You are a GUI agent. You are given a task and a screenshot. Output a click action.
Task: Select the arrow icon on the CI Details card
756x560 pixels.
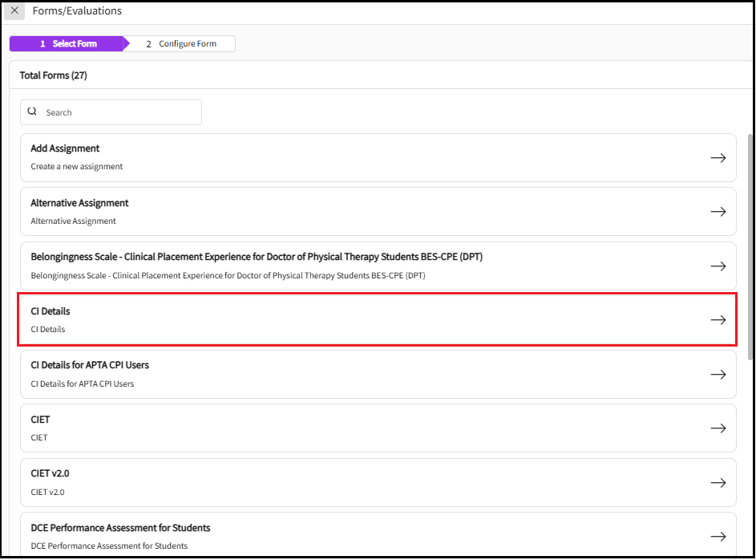pyautogui.click(x=718, y=319)
